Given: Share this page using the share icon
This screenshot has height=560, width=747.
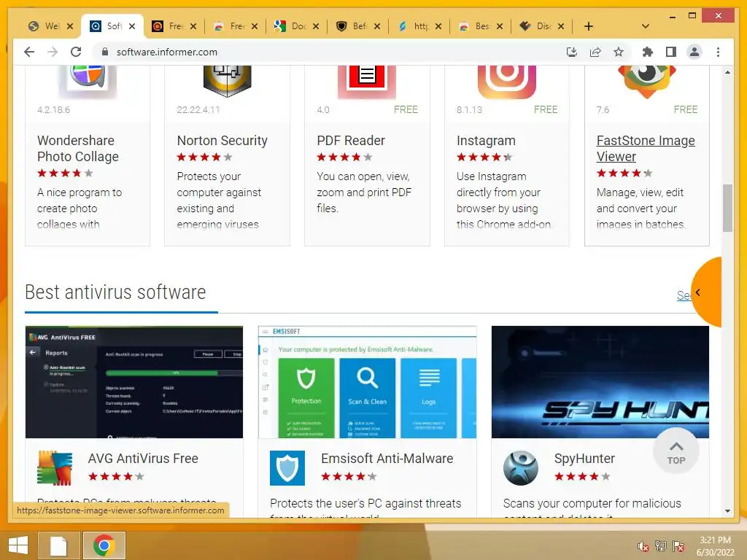Looking at the screenshot, I should [x=595, y=52].
